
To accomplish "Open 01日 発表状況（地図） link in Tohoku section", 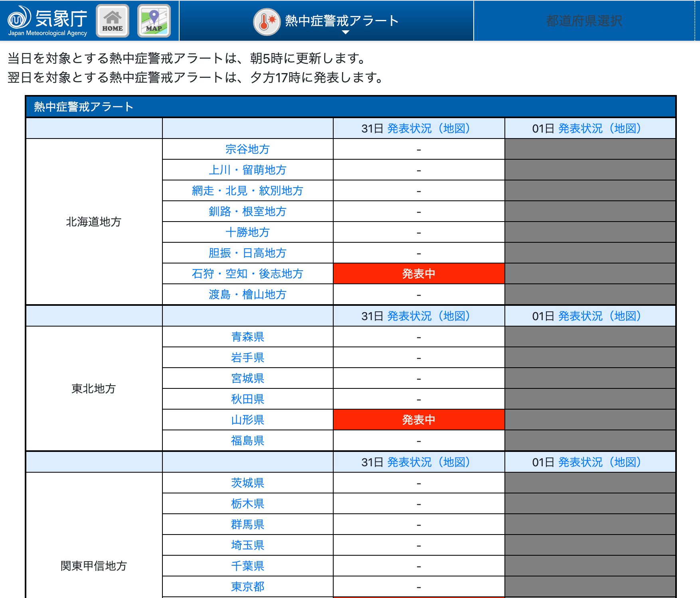I will [x=599, y=316].
